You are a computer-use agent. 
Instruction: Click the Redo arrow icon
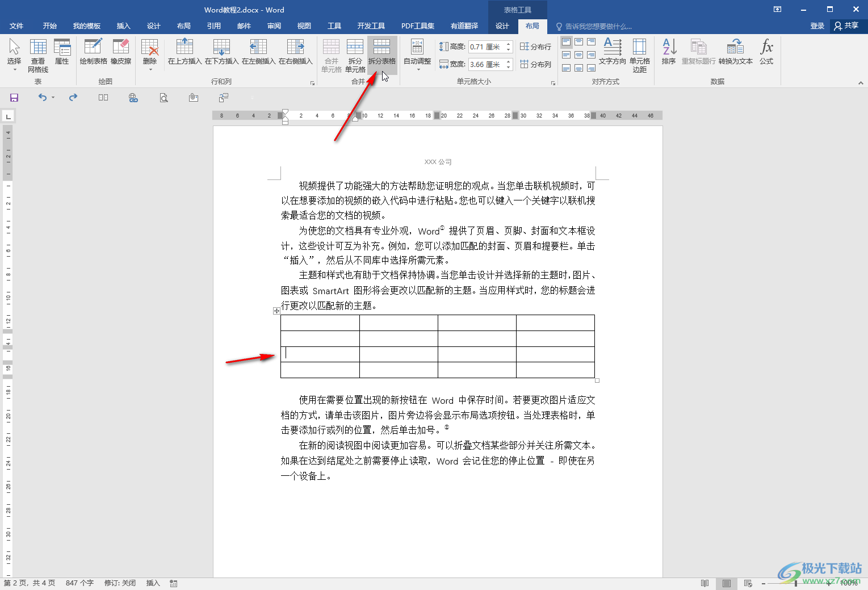(73, 98)
